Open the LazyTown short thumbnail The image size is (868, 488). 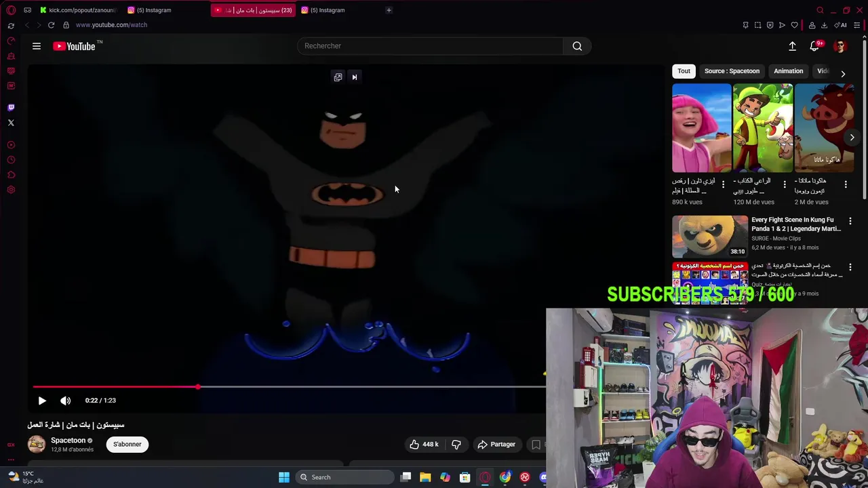(702, 128)
